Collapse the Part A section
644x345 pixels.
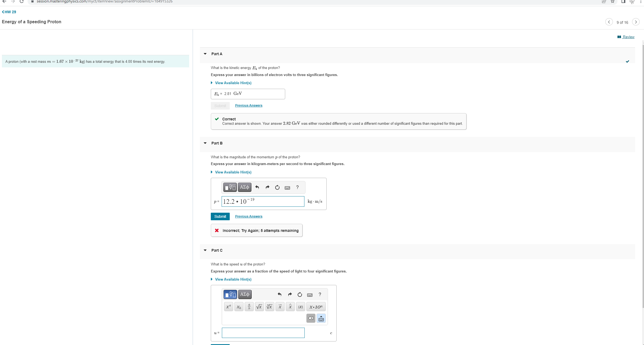[x=205, y=54]
